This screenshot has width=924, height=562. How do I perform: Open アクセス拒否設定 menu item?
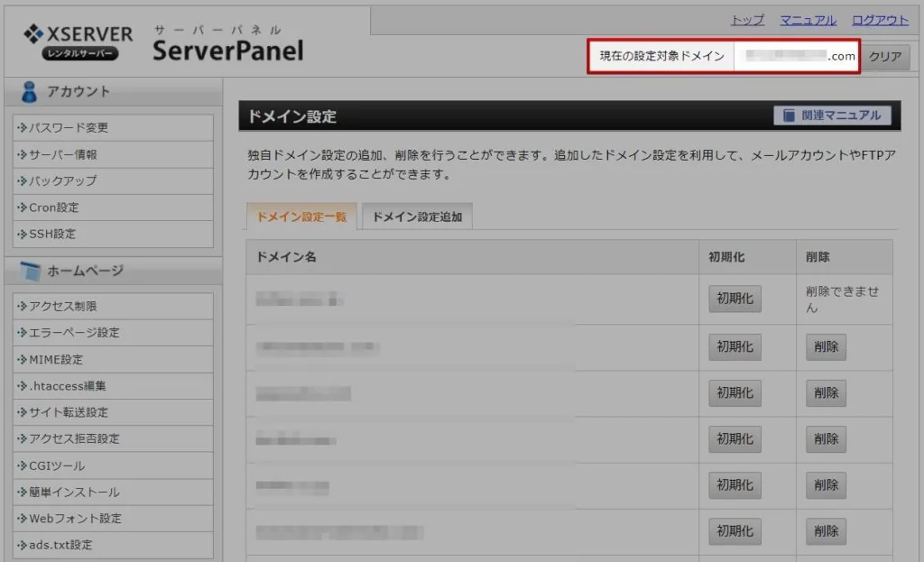113,439
